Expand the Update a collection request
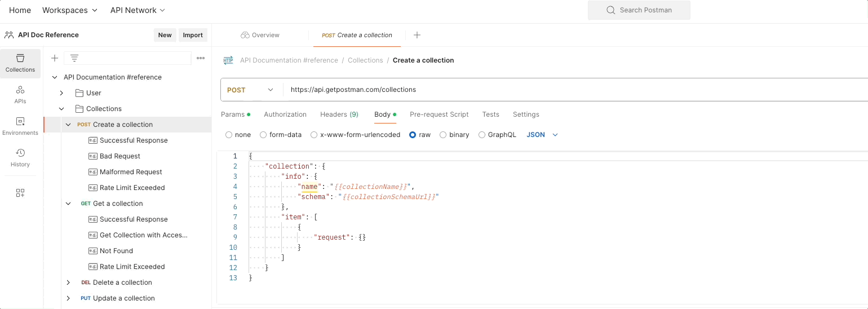868x309 pixels. coord(68,298)
